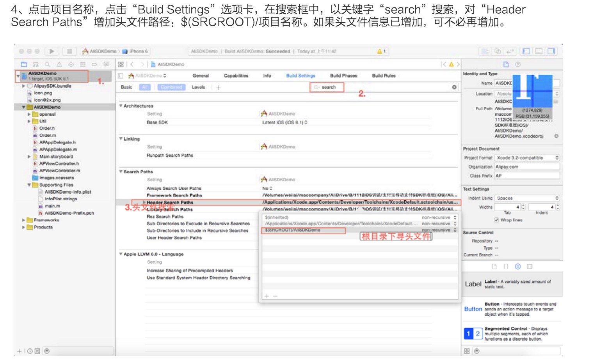Open the Object library circle icon
This screenshot has height=364, width=608.
coord(518,267)
